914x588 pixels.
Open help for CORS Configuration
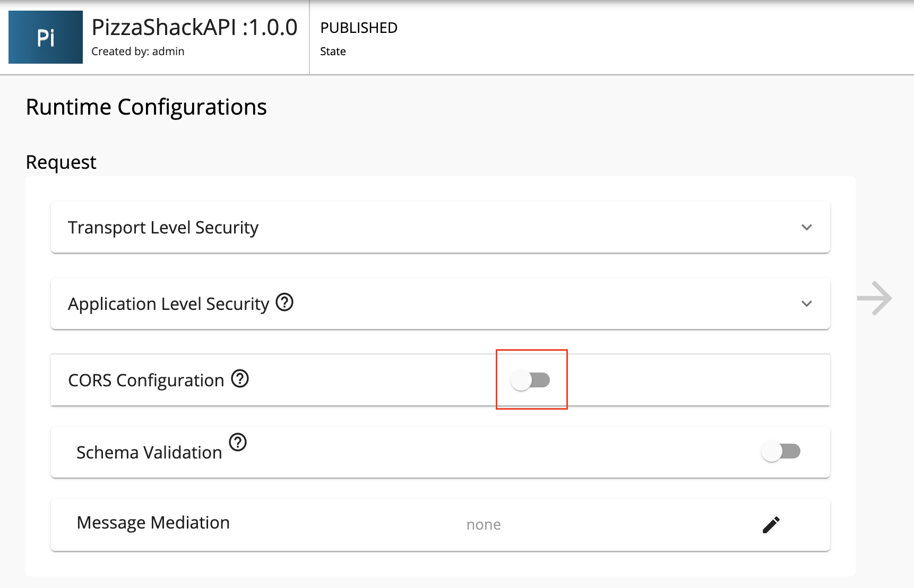(x=240, y=379)
